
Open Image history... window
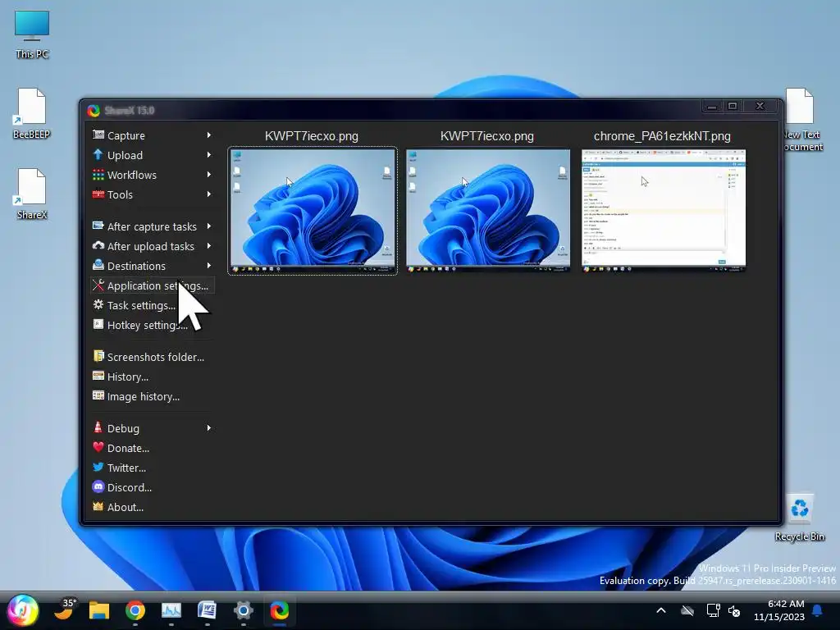click(153, 396)
